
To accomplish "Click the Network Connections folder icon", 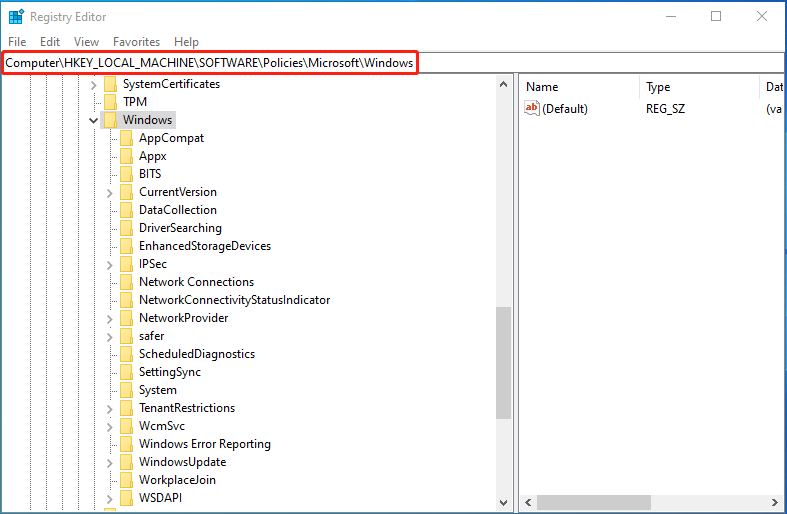I will click(x=126, y=282).
